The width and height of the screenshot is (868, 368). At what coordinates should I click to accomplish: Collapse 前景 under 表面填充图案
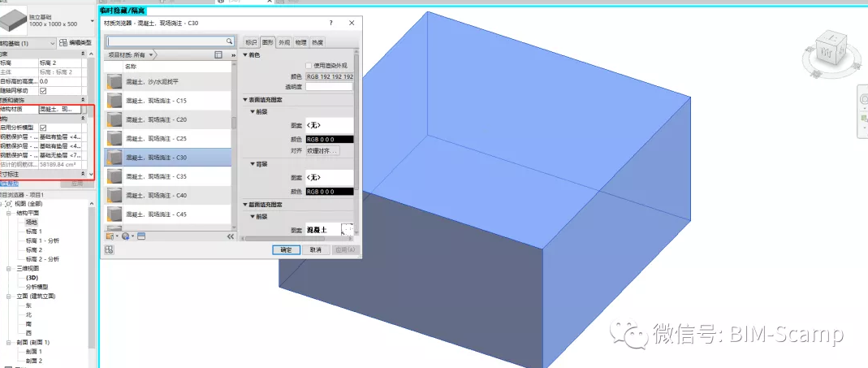click(253, 111)
